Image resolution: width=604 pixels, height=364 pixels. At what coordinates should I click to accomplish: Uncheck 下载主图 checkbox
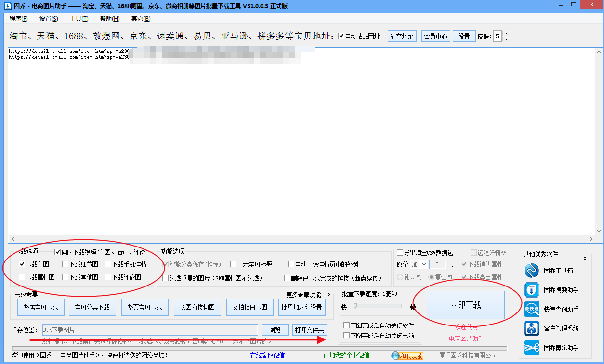tap(22, 264)
